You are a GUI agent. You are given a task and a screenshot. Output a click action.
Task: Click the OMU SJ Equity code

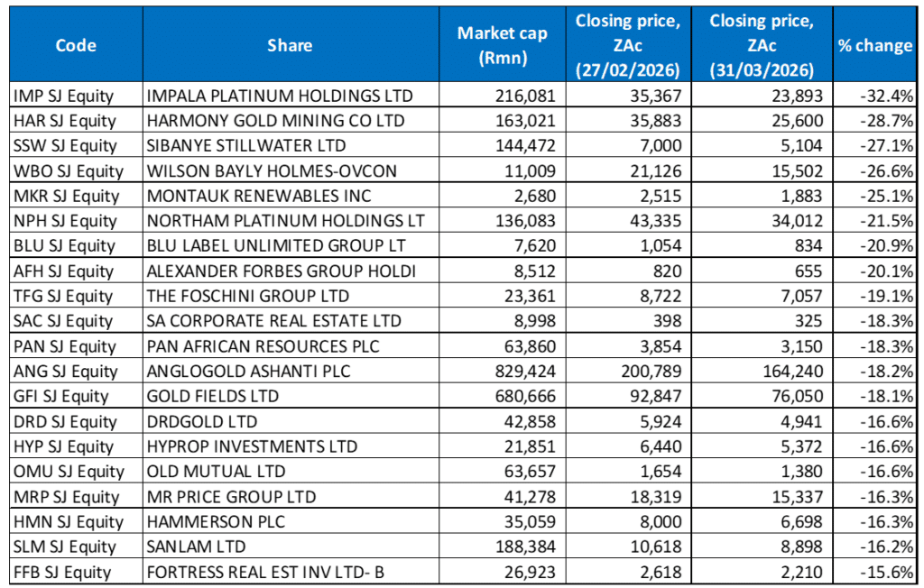(x=67, y=471)
